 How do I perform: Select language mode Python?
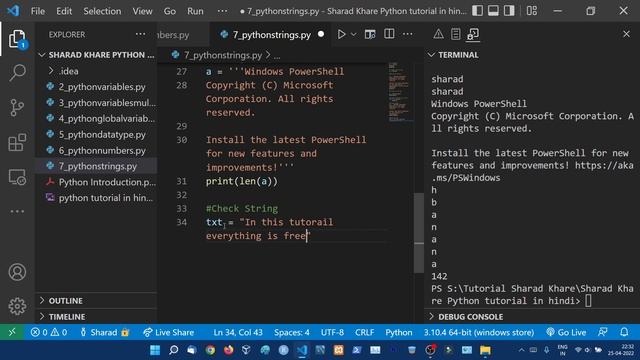tap(399, 332)
